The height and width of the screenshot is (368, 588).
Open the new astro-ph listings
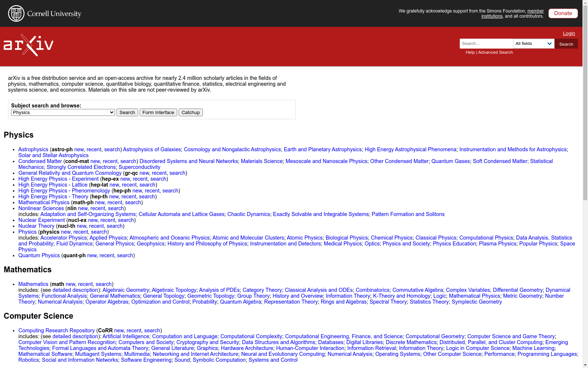pyautogui.click(x=79, y=149)
